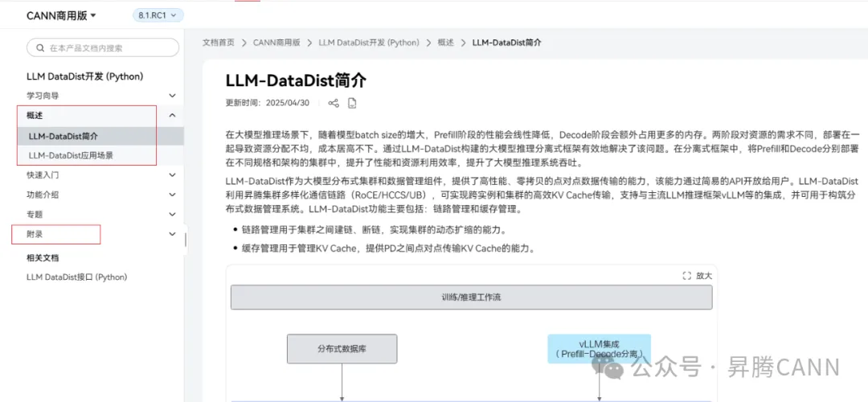Open the CANN商用版 product dropdown
The height and width of the screenshot is (402, 868).
(61, 15)
